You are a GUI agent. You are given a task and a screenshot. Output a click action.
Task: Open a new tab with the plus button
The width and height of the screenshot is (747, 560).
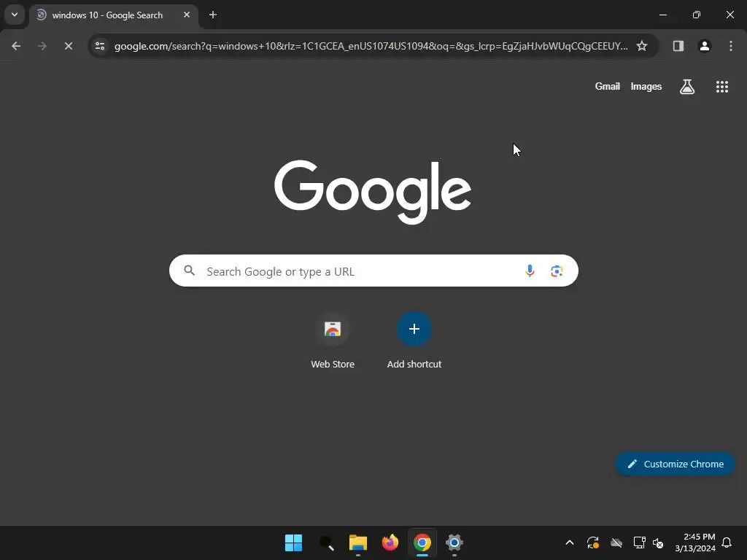[213, 15]
